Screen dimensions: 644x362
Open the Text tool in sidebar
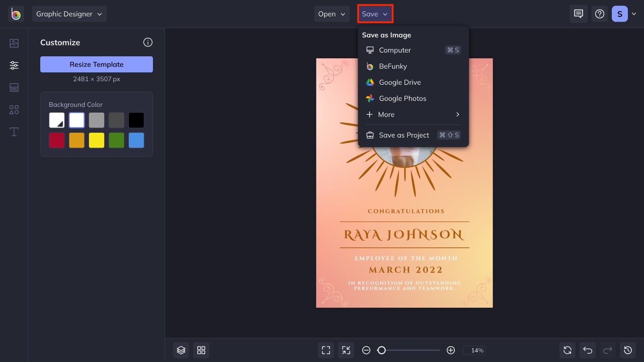click(14, 132)
